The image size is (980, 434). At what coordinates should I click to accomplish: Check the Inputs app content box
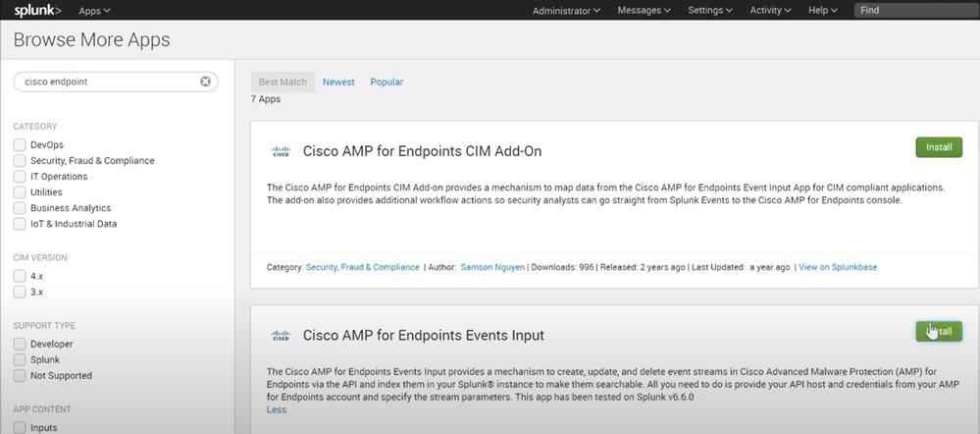pyautogui.click(x=20, y=428)
